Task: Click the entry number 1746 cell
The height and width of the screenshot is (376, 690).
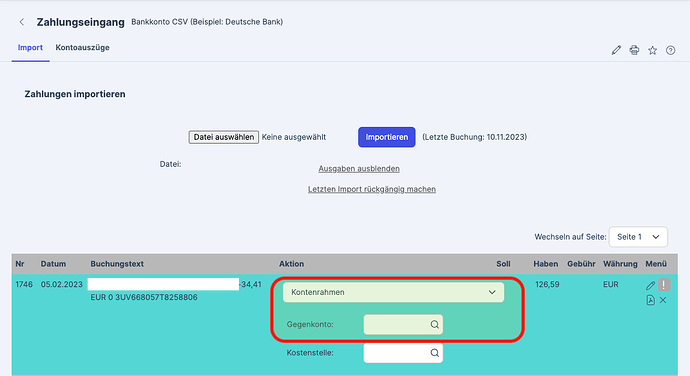Action: [x=24, y=285]
